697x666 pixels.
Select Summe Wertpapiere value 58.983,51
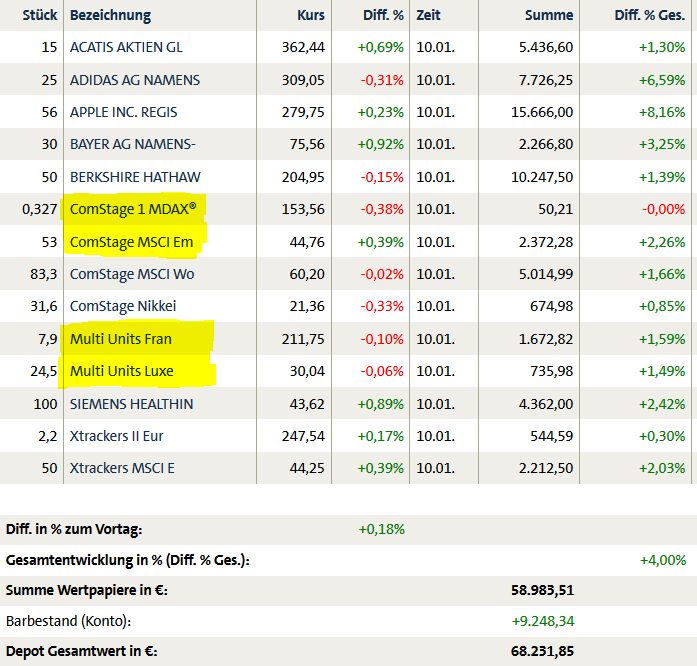[x=542, y=590]
